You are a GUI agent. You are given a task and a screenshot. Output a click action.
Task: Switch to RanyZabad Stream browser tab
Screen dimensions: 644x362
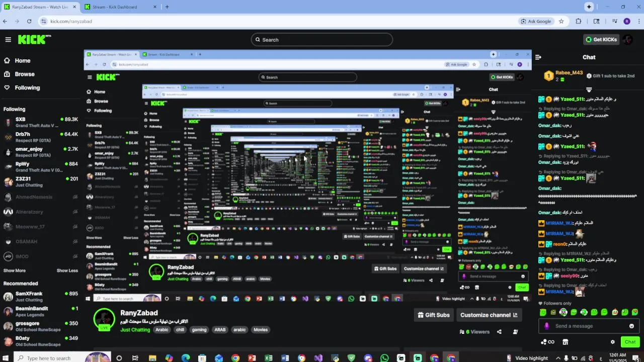39,7
